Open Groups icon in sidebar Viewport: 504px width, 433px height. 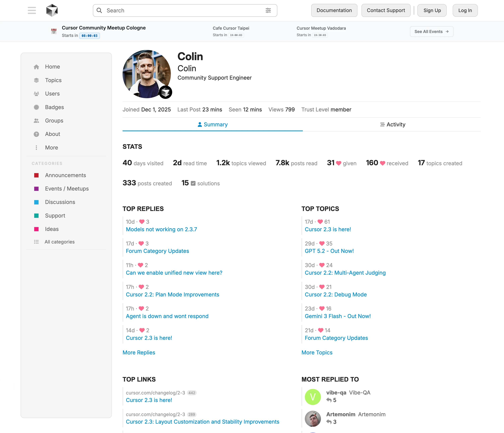[x=37, y=121]
